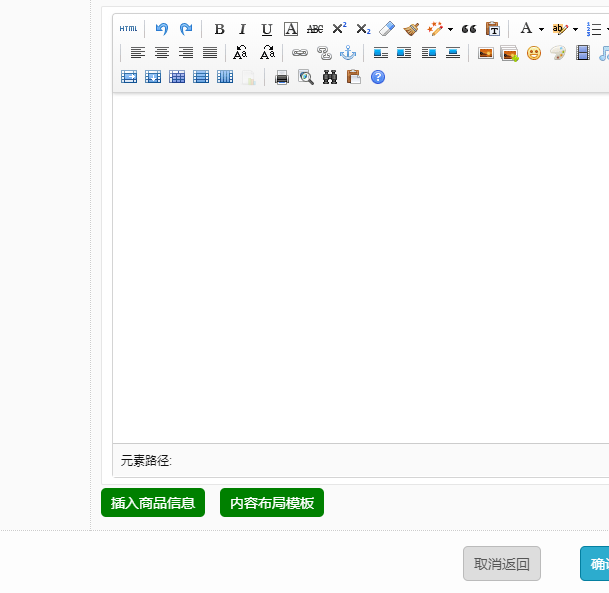Click the undo arrow icon

[162, 29]
